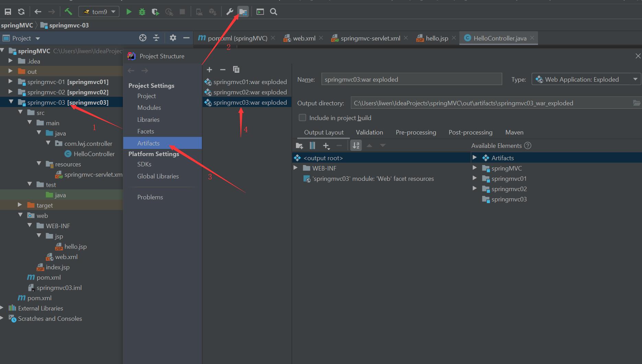Create directory in output layout icon

click(x=299, y=146)
